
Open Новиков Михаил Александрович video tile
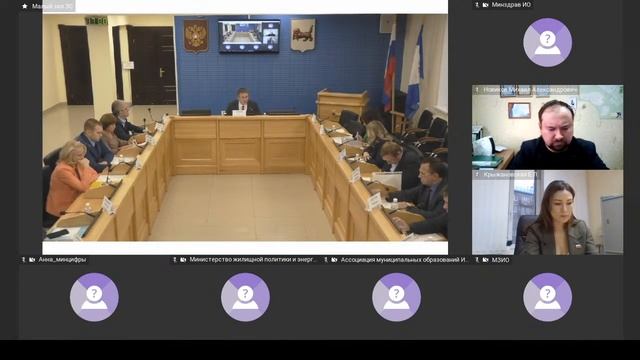click(548, 127)
